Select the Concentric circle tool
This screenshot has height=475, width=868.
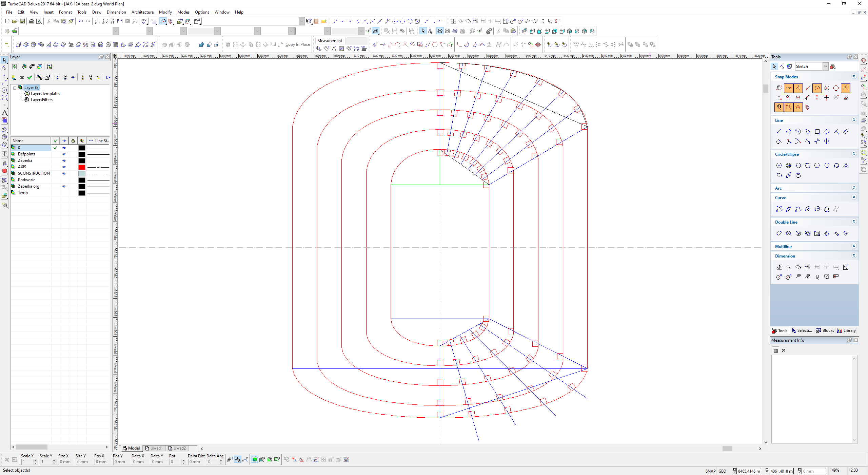[789, 166]
